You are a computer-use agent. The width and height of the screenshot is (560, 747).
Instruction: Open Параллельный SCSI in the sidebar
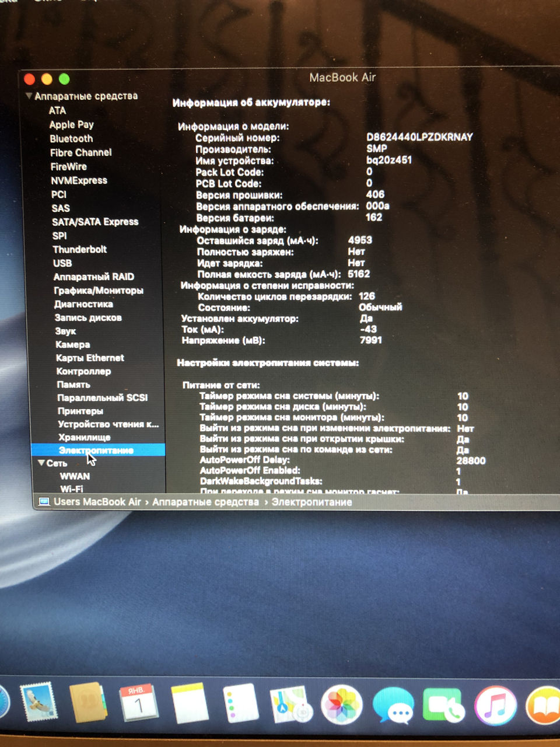pos(102,397)
